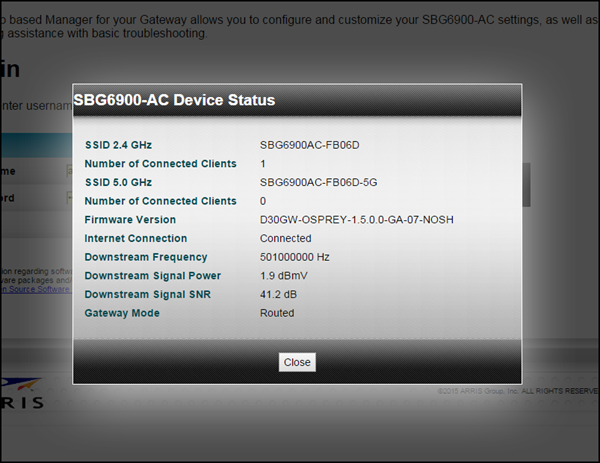Select the SSID 5.0 GHz label
600x463 pixels.
(124, 182)
